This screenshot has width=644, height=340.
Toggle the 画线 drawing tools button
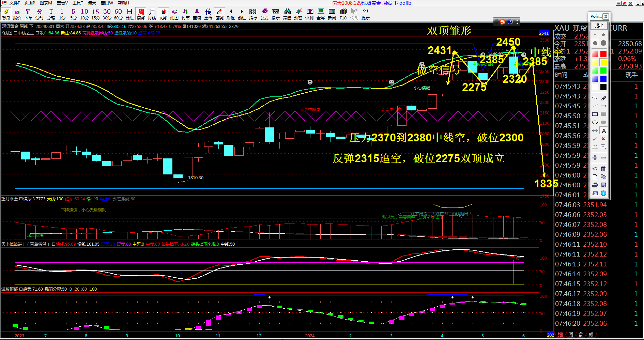(x=220, y=14)
